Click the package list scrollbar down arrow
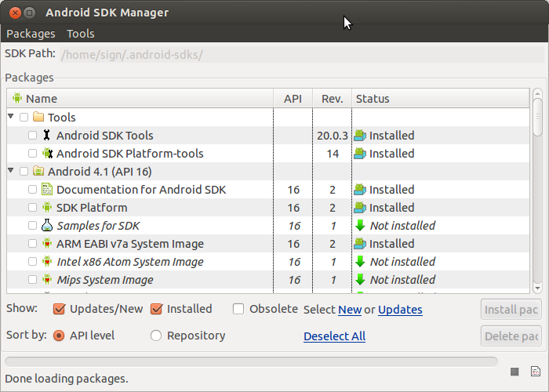This screenshot has height=392, width=549. 537,288
